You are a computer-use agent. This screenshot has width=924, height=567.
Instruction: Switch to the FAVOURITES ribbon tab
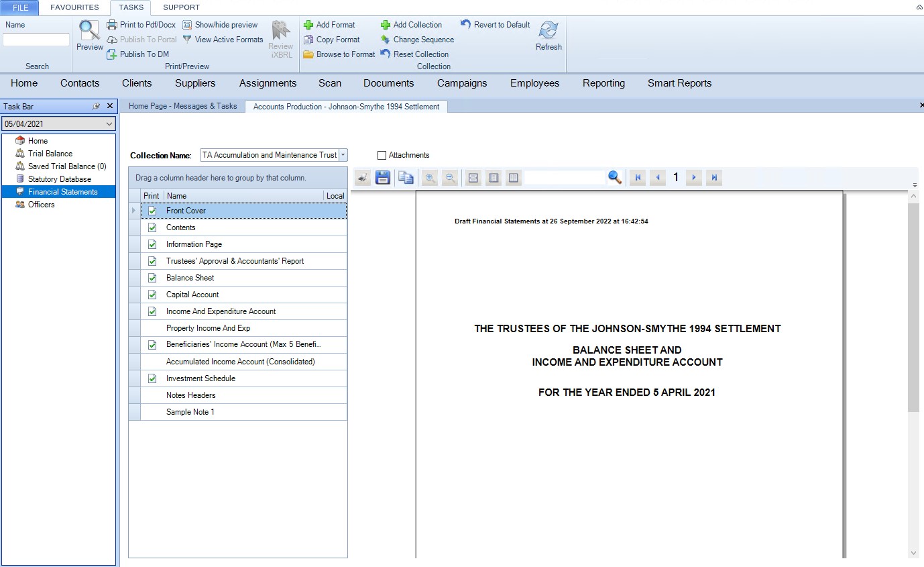(74, 7)
